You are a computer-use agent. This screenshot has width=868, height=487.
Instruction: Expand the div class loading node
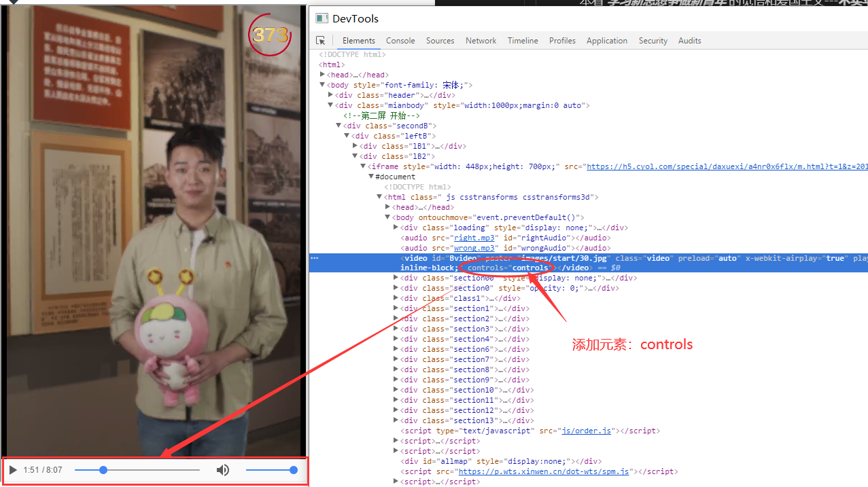396,228
